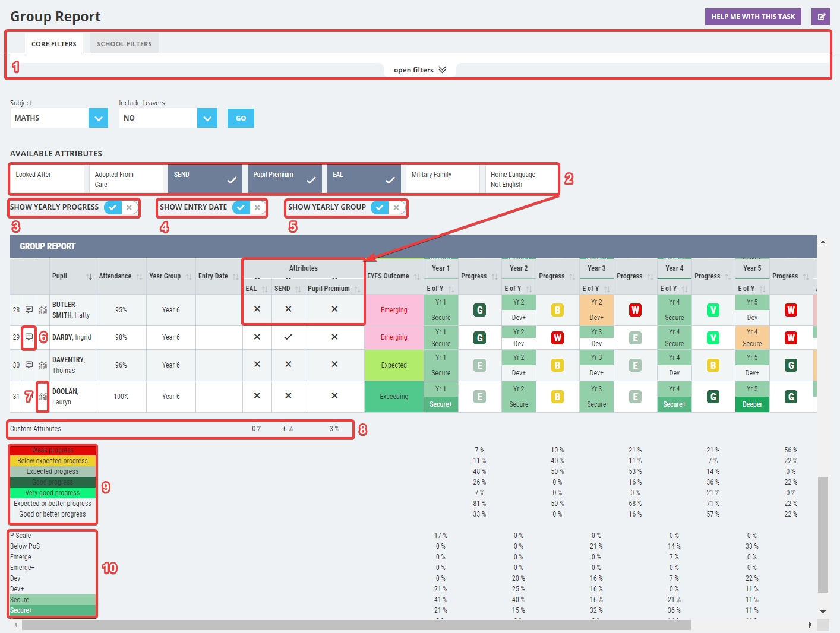Click the purple edit pencil icon
The height and width of the screenshot is (633, 840).
(820, 17)
